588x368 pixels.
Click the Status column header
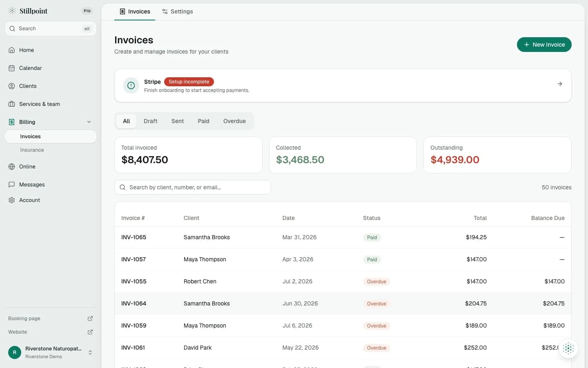pyautogui.click(x=372, y=218)
